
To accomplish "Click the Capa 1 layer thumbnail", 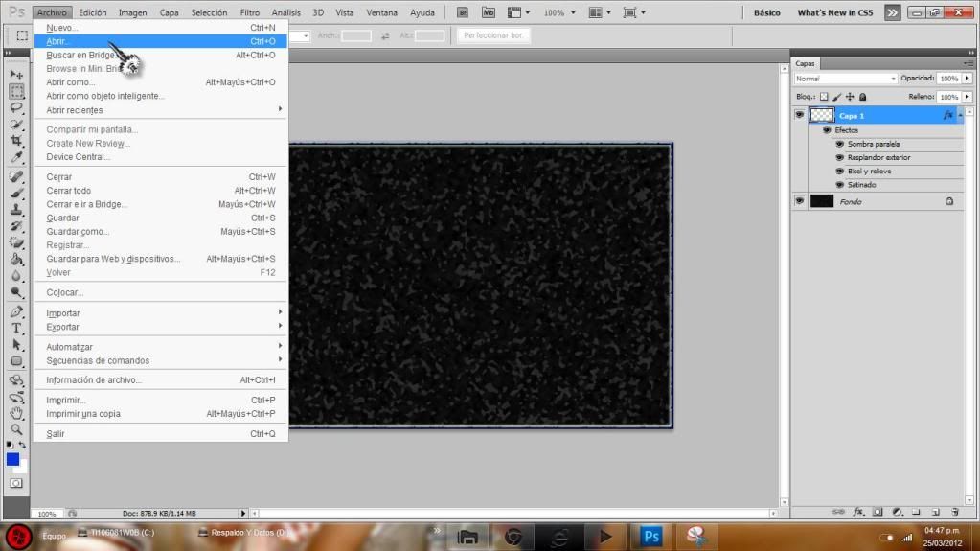I will point(822,115).
